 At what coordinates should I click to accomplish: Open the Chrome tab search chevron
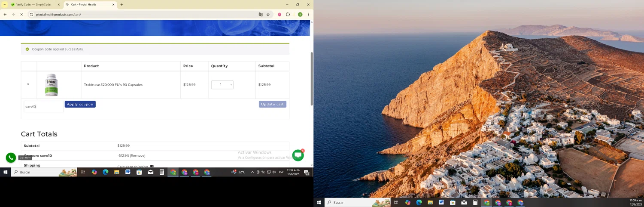[x=4, y=5]
